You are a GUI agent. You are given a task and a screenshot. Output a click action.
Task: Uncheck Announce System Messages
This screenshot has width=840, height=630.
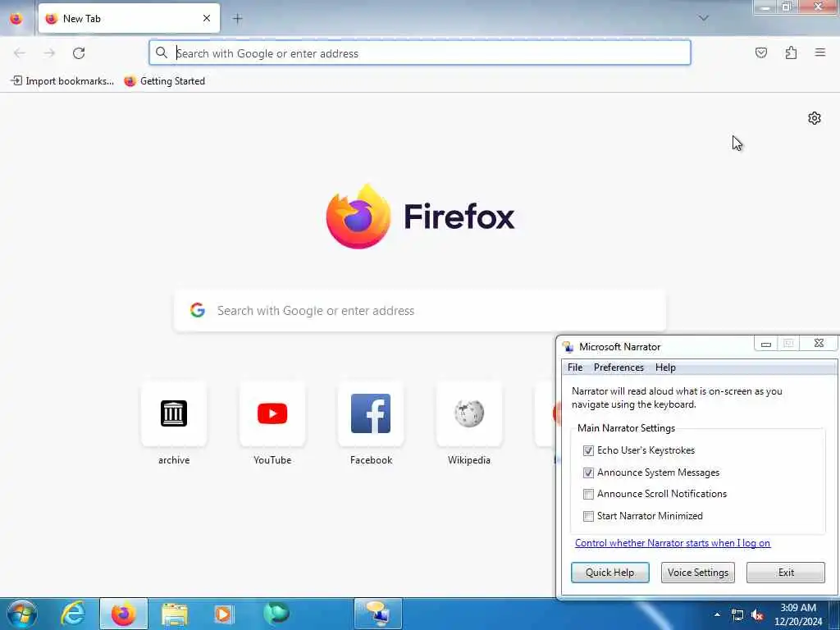coord(588,472)
